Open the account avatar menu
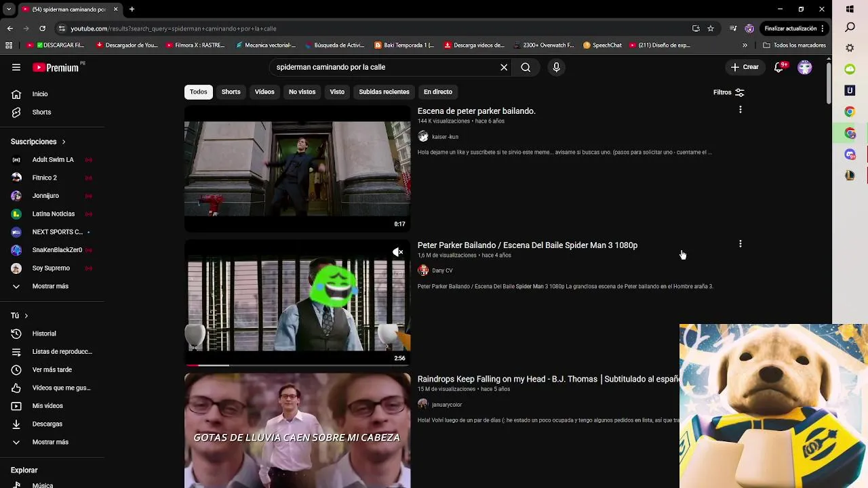The image size is (868, 488). tap(805, 67)
